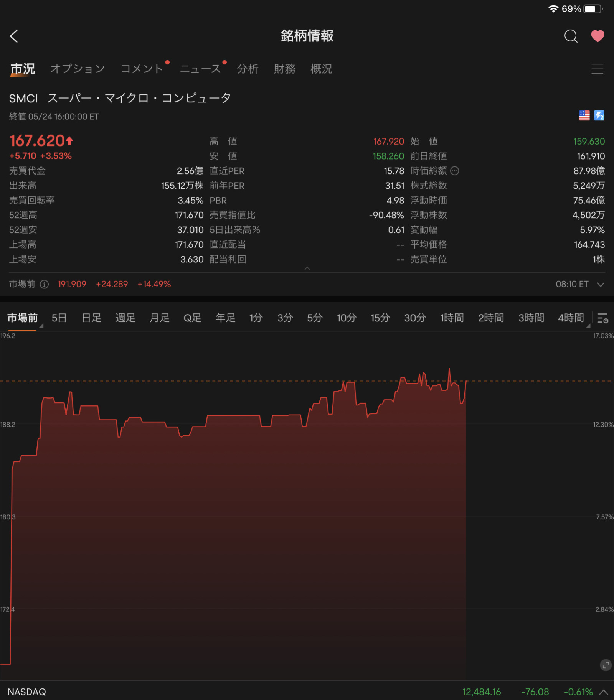Open chart settings icon by timeframes

[x=602, y=318]
